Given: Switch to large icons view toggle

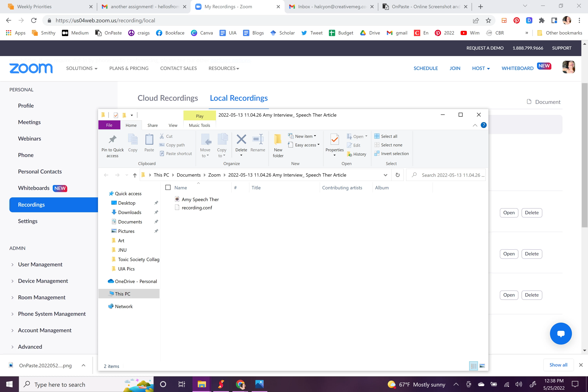Looking at the screenshot, I should click(482, 366).
